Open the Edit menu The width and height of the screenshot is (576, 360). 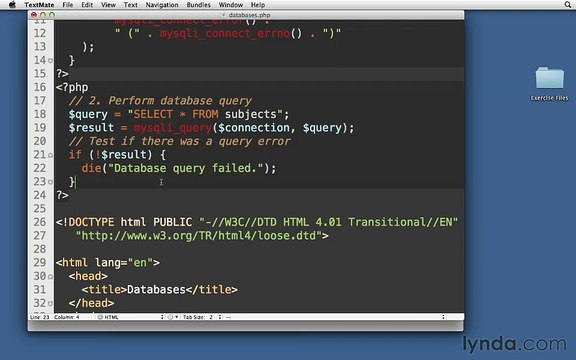(87, 5)
